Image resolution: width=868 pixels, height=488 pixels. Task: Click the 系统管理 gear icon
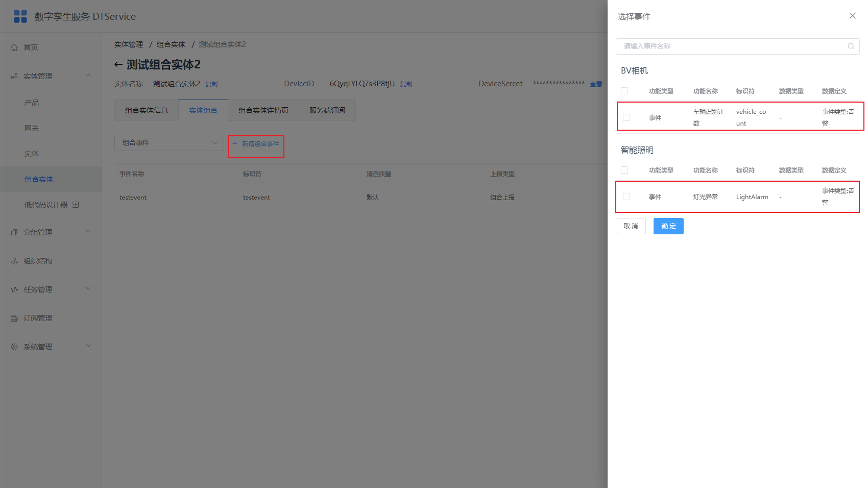pos(14,347)
